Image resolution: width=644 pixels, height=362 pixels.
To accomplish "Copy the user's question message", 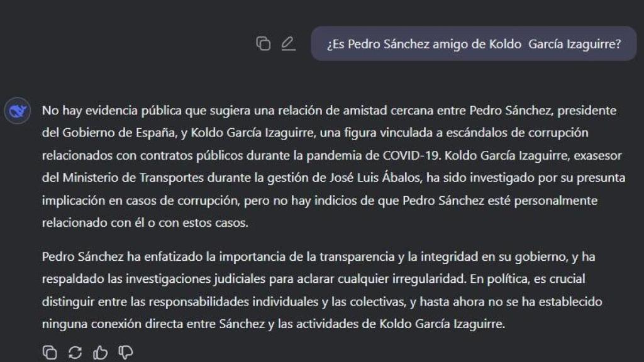I will coord(263,44).
